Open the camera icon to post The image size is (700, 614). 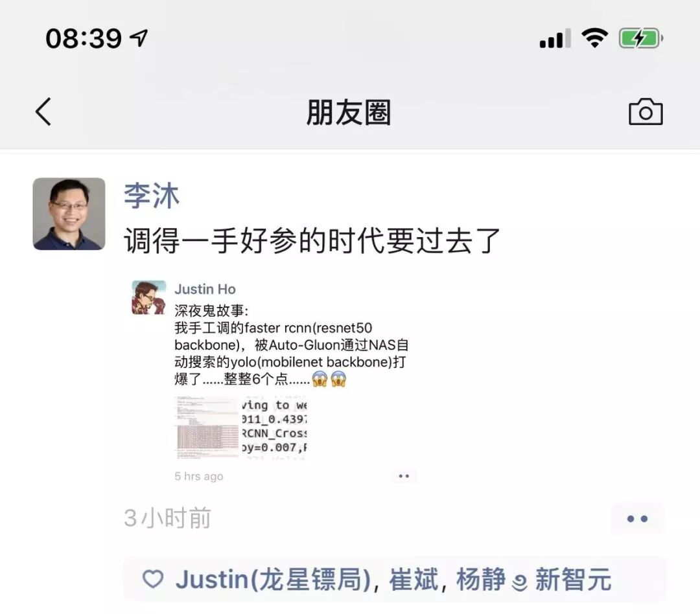[646, 111]
